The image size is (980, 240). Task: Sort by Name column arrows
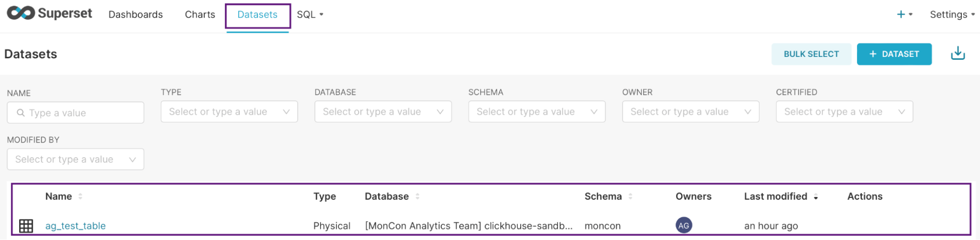80,196
